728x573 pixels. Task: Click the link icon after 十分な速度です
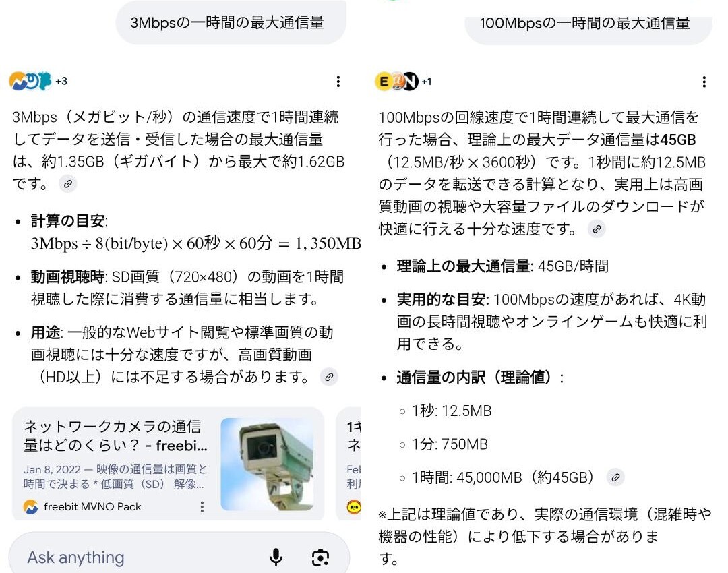[597, 229]
